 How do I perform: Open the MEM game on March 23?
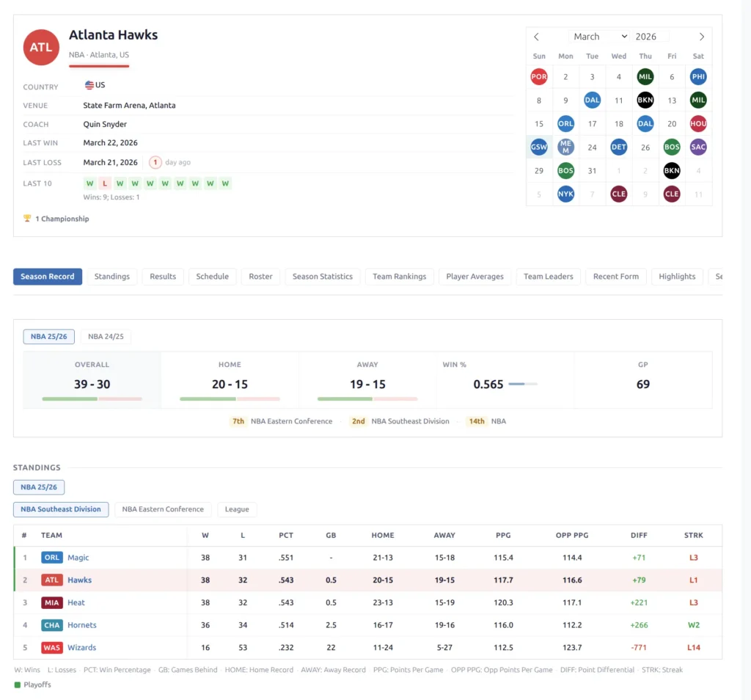pyautogui.click(x=565, y=147)
